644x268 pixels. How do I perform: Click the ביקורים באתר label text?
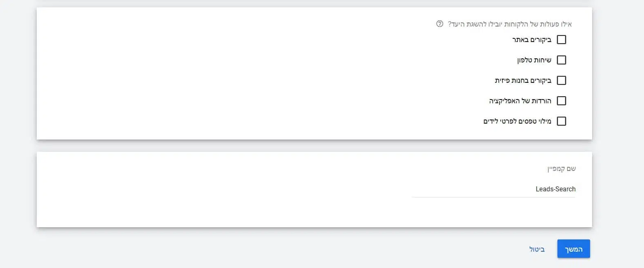[x=532, y=40]
